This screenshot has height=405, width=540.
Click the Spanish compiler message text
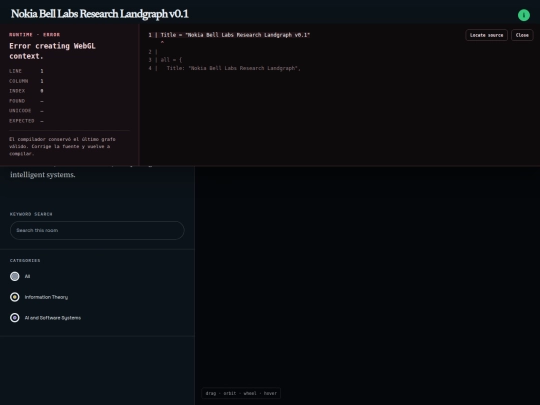[x=62, y=146]
